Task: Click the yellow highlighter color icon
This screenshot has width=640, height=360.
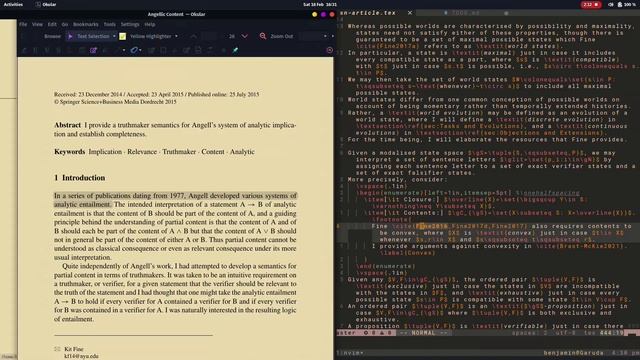Action: (x=122, y=36)
